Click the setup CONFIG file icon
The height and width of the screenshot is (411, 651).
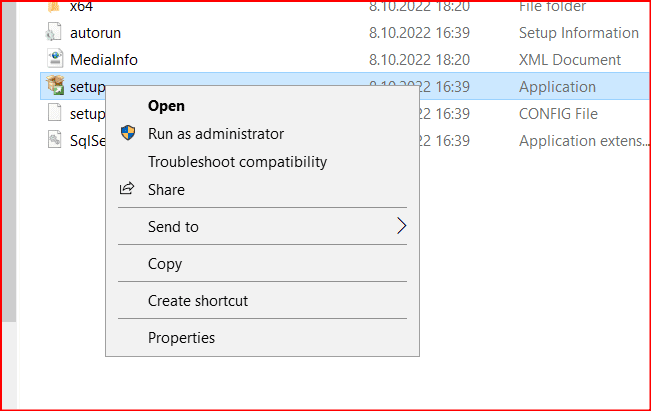[x=54, y=114]
